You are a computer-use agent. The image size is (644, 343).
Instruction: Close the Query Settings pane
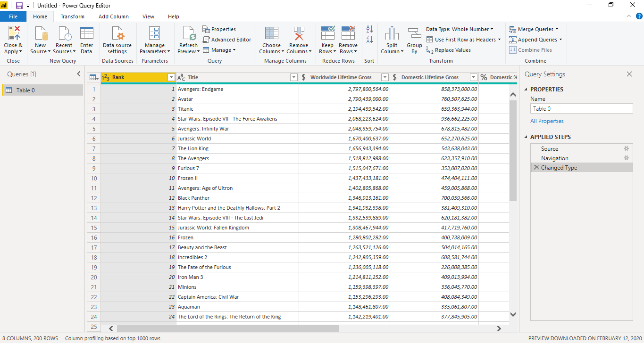tap(629, 74)
